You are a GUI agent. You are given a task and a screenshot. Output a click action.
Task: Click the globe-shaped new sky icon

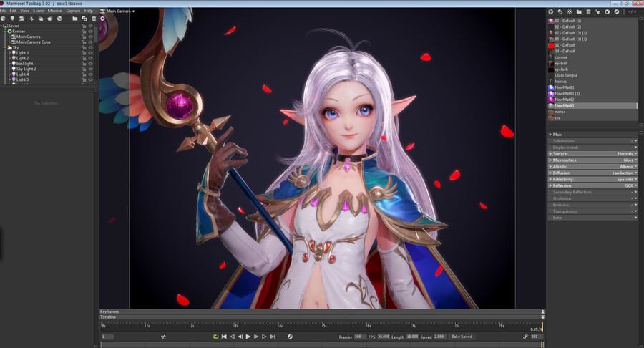pyautogui.click(x=59, y=19)
